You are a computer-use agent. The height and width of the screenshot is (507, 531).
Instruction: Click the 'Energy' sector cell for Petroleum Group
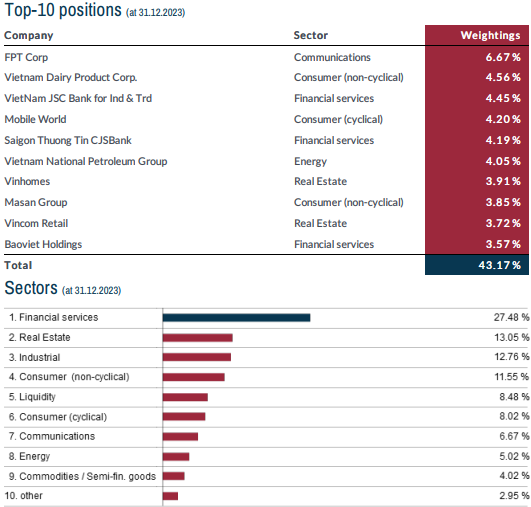point(310,162)
